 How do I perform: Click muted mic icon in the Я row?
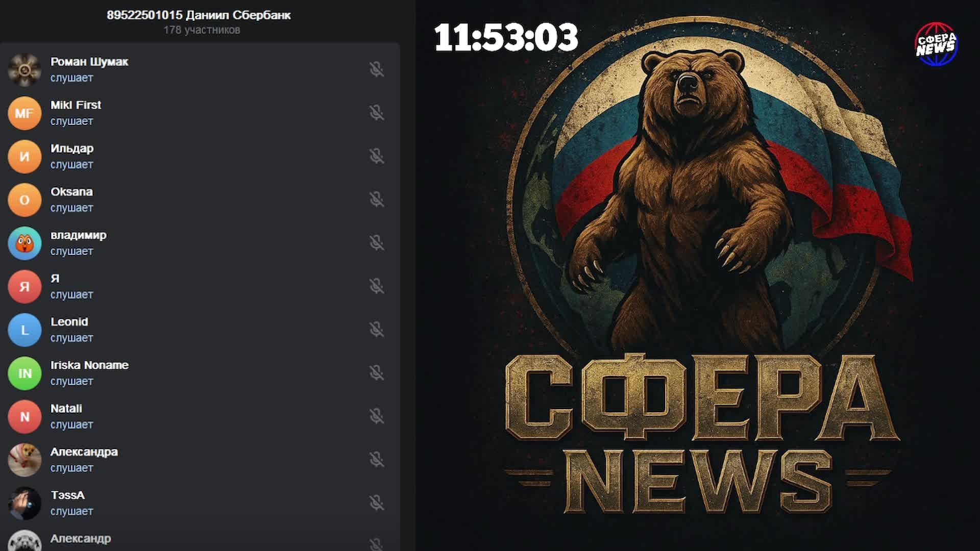(x=377, y=286)
